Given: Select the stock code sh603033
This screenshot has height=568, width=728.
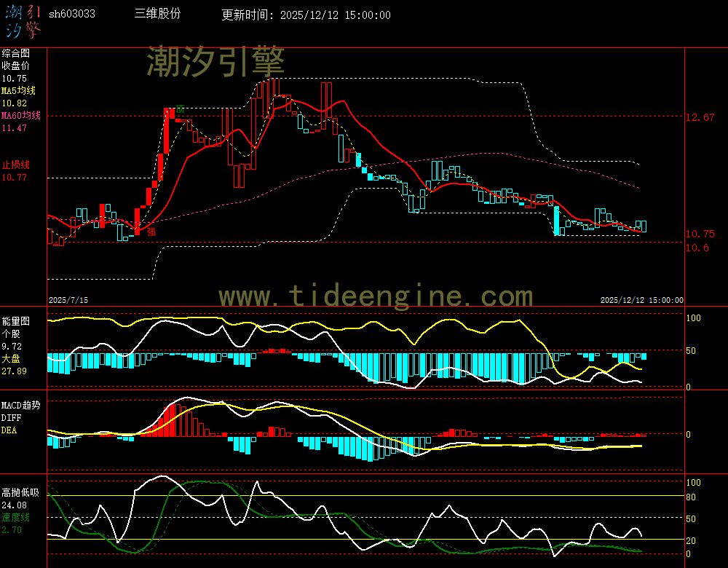Looking at the screenshot, I should pyautogui.click(x=71, y=15).
